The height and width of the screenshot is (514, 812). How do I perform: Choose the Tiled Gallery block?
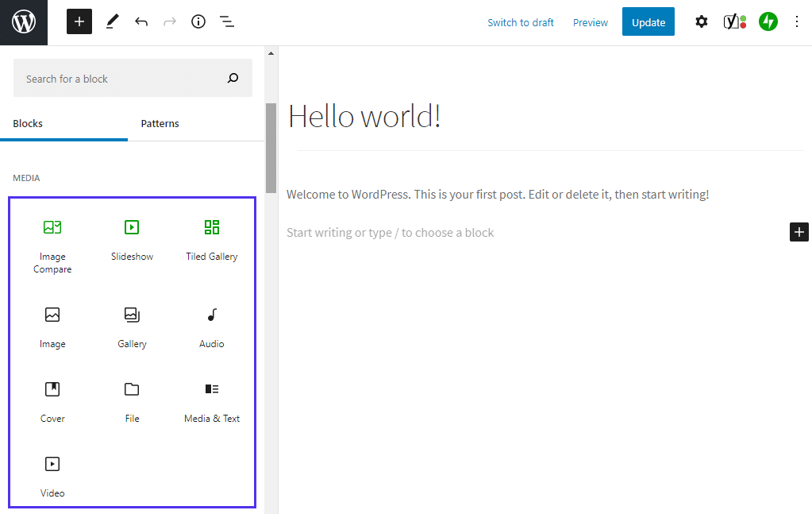[211, 240]
